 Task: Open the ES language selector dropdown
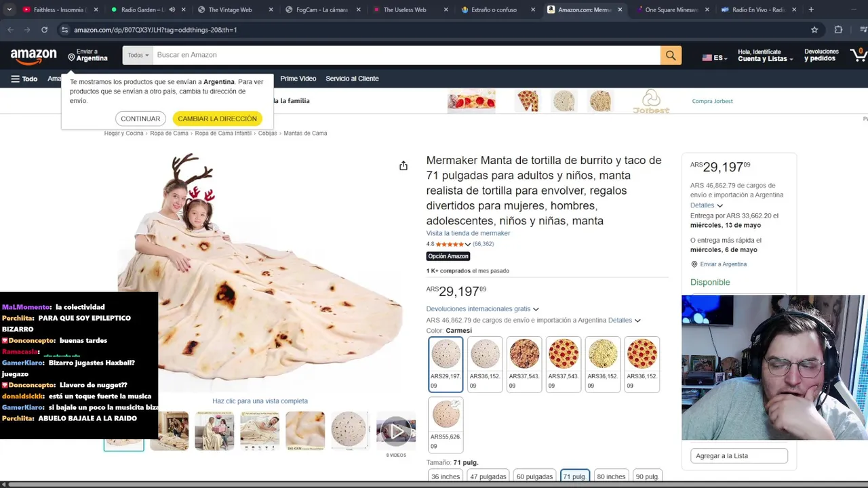[715, 58]
